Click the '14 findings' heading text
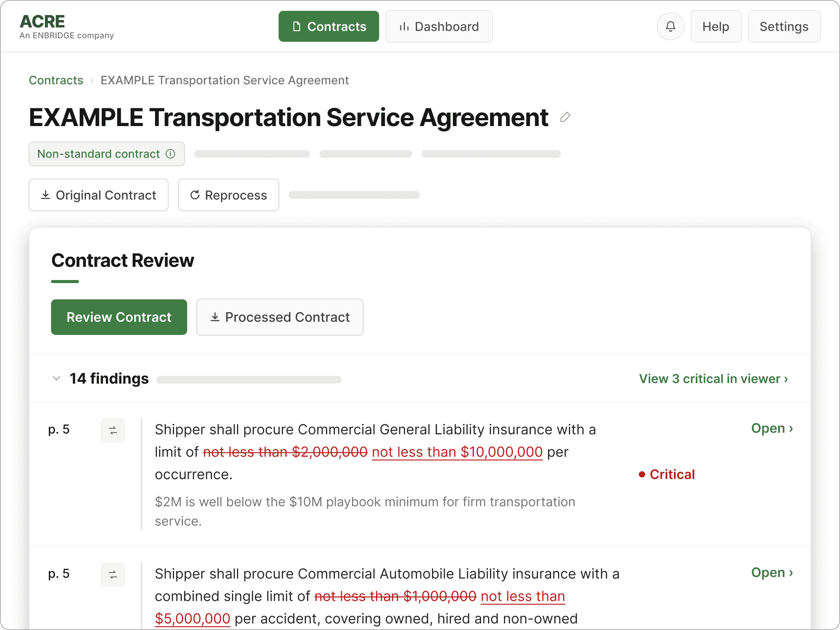Screen dimensions: 840x630 pos(109,378)
